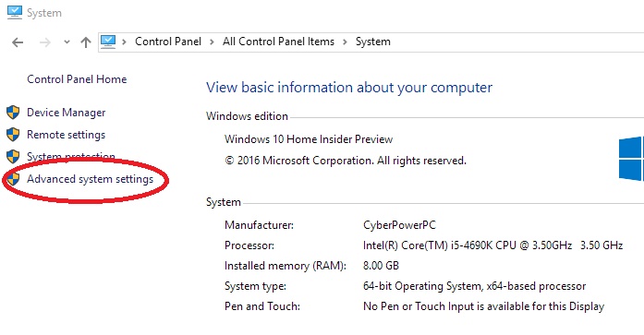Expand the chevron before Control Panel
The height and width of the screenshot is (335, 644).
pos(124,42)
